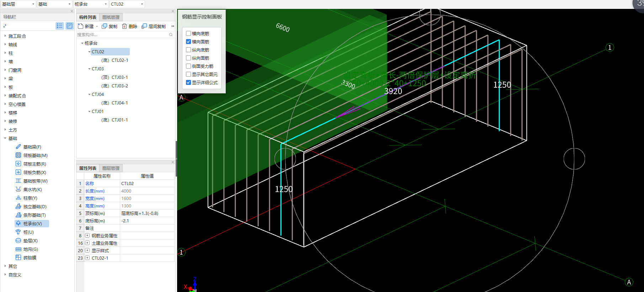Enable the 横向底筋 checkbox
Image resolution: width=644 pixels, height=292 pixels.
click(x=188, y=33)
